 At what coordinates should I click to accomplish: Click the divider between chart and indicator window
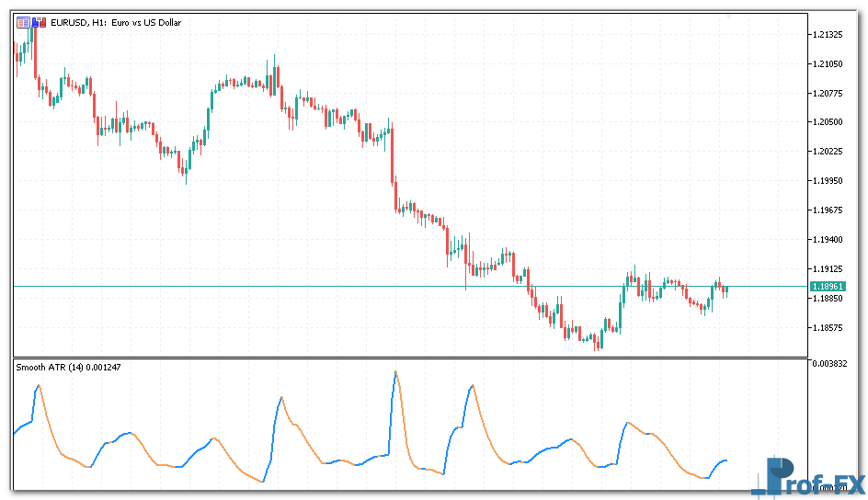(410, 358)
